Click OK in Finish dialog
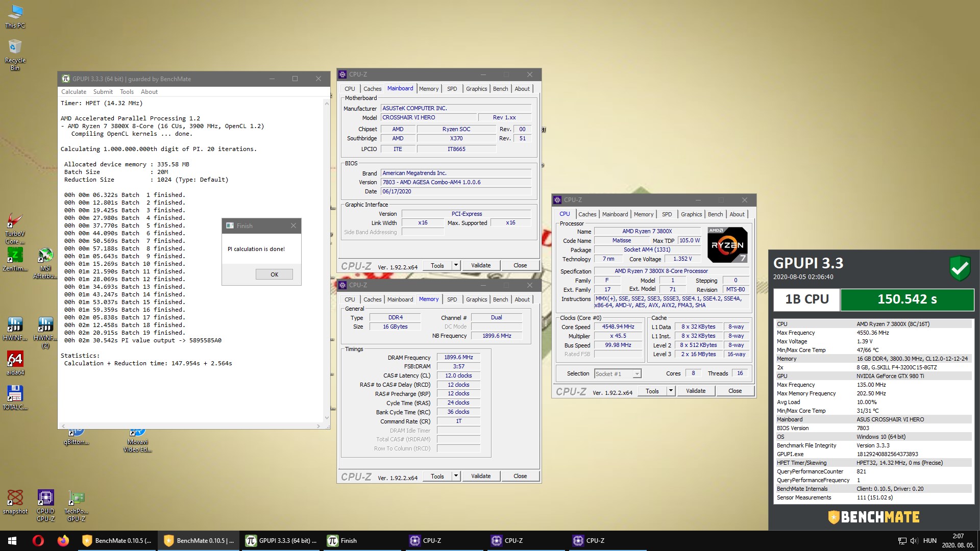 point(274,274)
